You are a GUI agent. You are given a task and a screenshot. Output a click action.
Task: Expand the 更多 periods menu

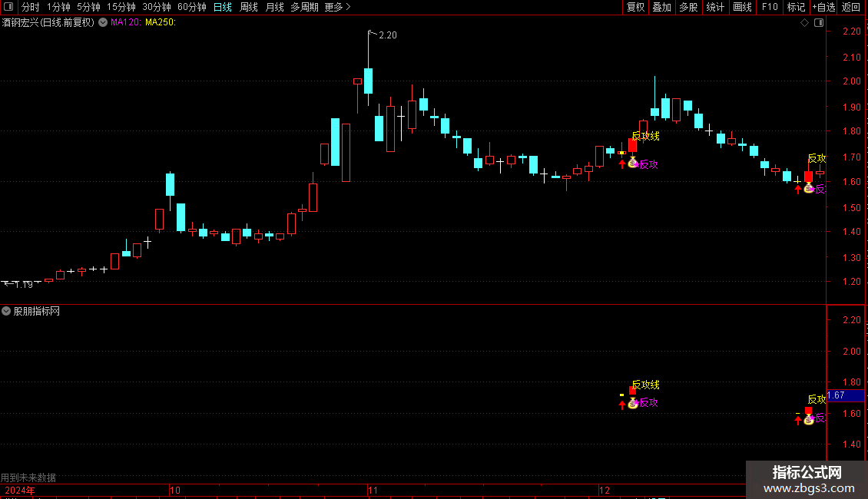(337, 7)
